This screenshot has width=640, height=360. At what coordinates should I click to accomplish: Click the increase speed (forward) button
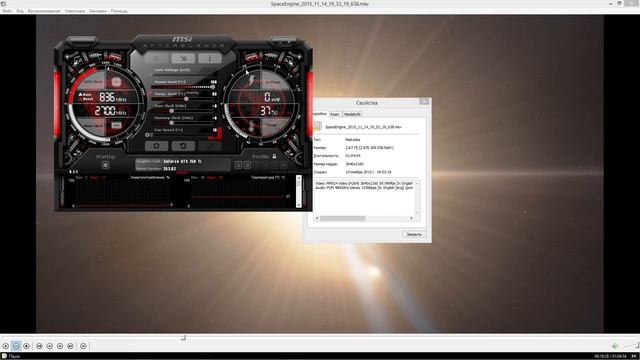pyautogui.click(x=60, y=346)
